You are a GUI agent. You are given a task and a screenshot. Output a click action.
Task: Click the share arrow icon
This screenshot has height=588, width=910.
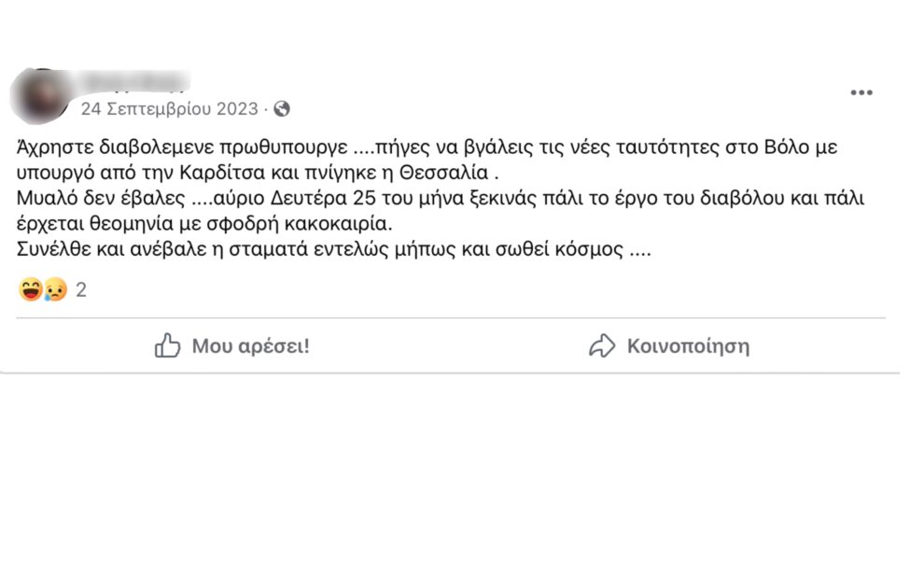602,345
